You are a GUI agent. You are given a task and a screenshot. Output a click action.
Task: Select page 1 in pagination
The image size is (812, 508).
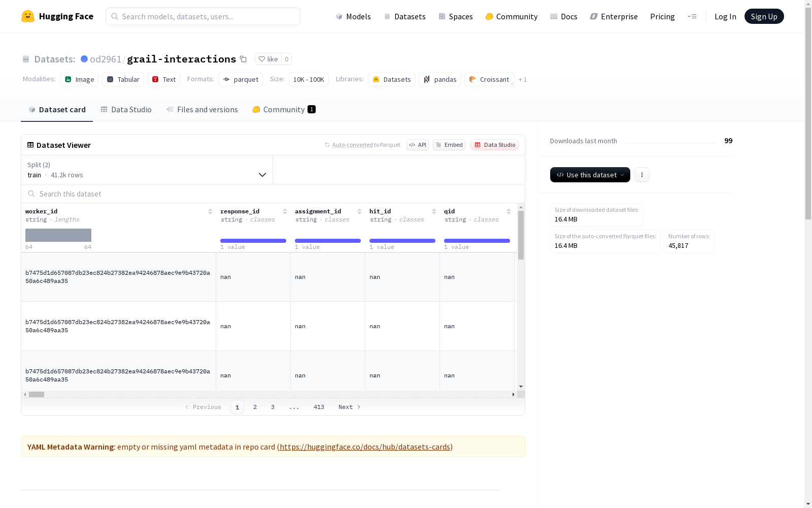pos(237,407)
